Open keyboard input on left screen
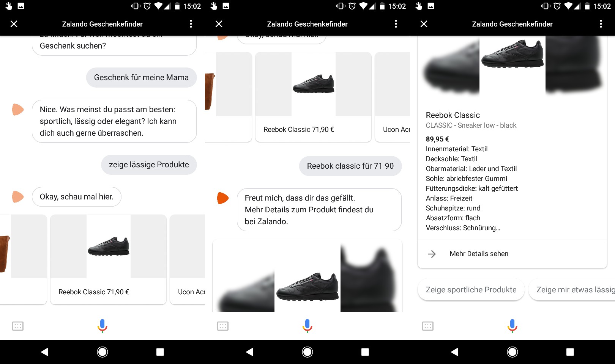This screenshot has width=615, height=364. pyautogui.click(x=18, y=326)
